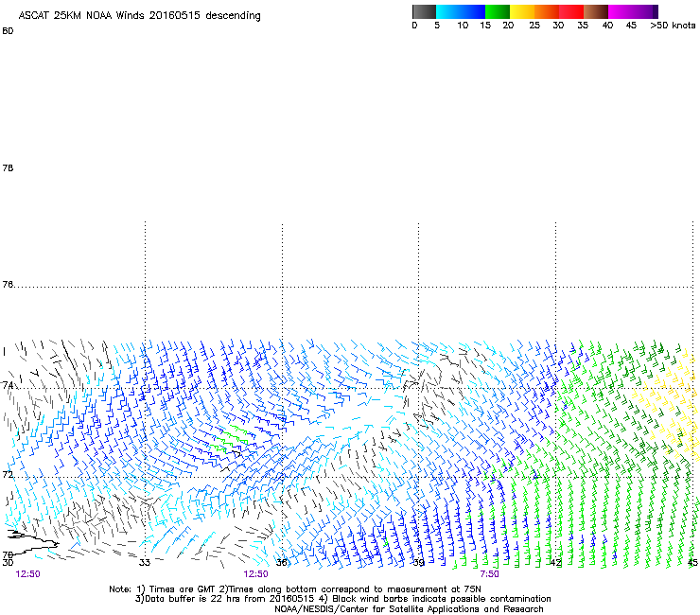Click the '12:50' time label near longitude 36
The height and width of the screenshot is (615, 700).
coord(255,574)
